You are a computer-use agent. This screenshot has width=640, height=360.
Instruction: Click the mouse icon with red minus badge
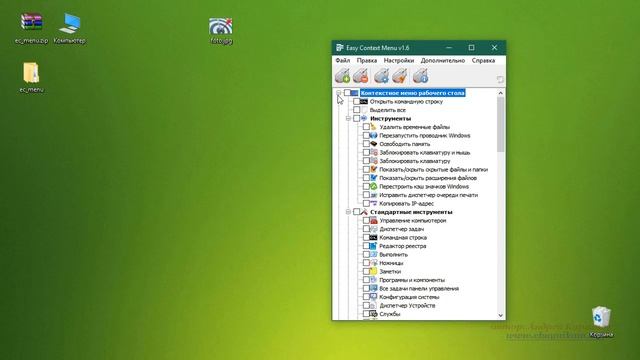point(361,76)
